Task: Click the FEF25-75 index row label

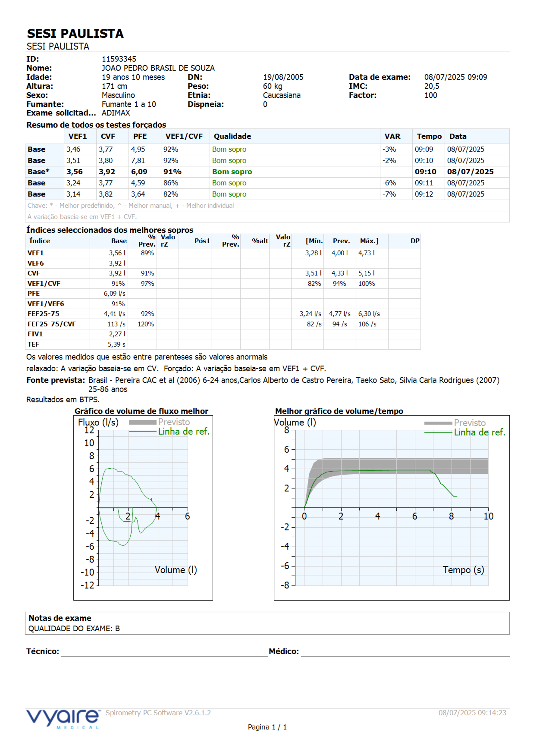Action: (44, 314)
